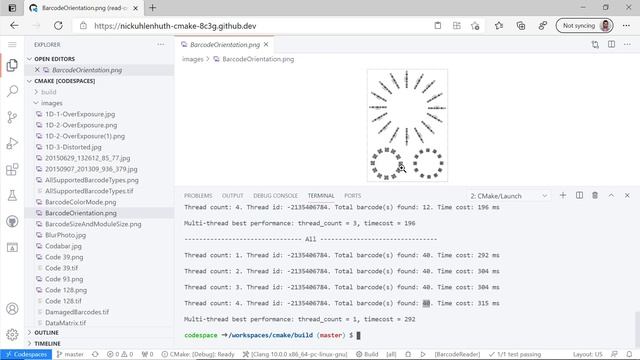Open errors and warnings status item
The image size is (640, 360).
pos(120,354)
